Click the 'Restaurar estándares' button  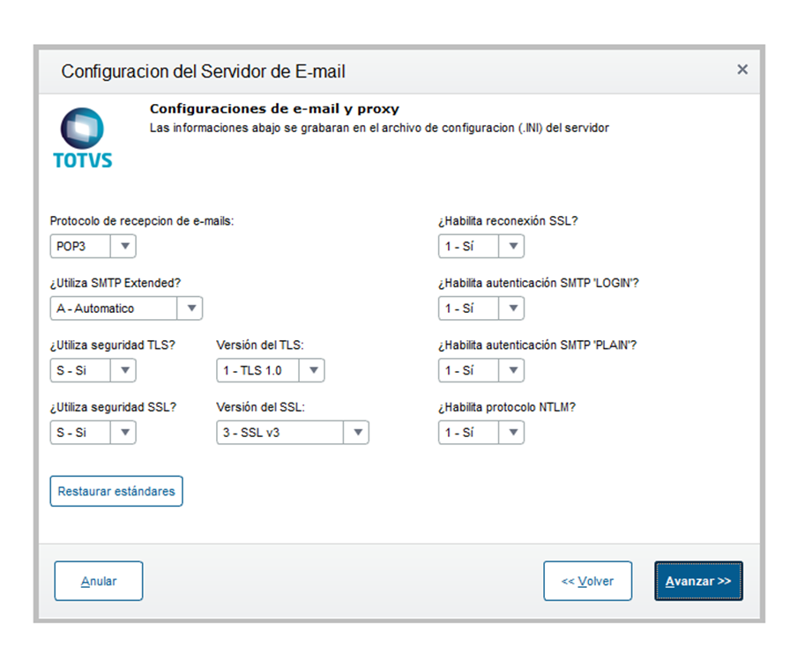(x=115, y=491)
